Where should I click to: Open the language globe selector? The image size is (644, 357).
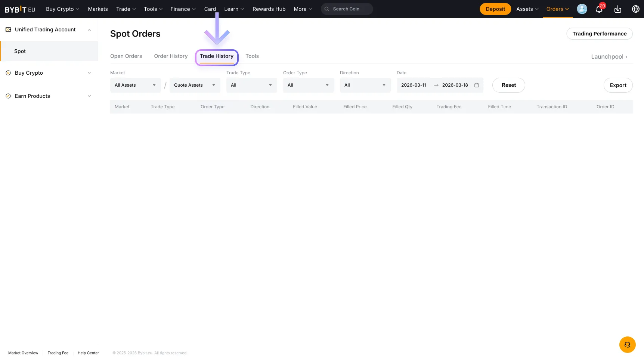click(x=635, y=9)
